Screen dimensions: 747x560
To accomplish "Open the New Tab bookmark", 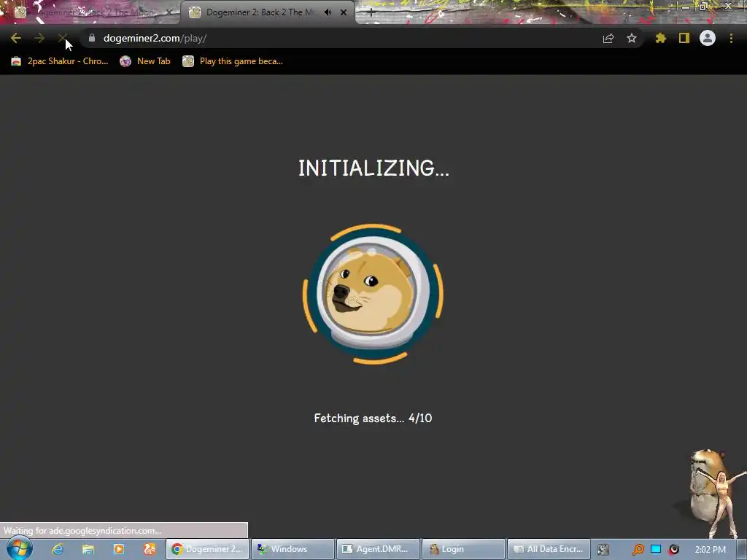I will (x=145, y=61).
